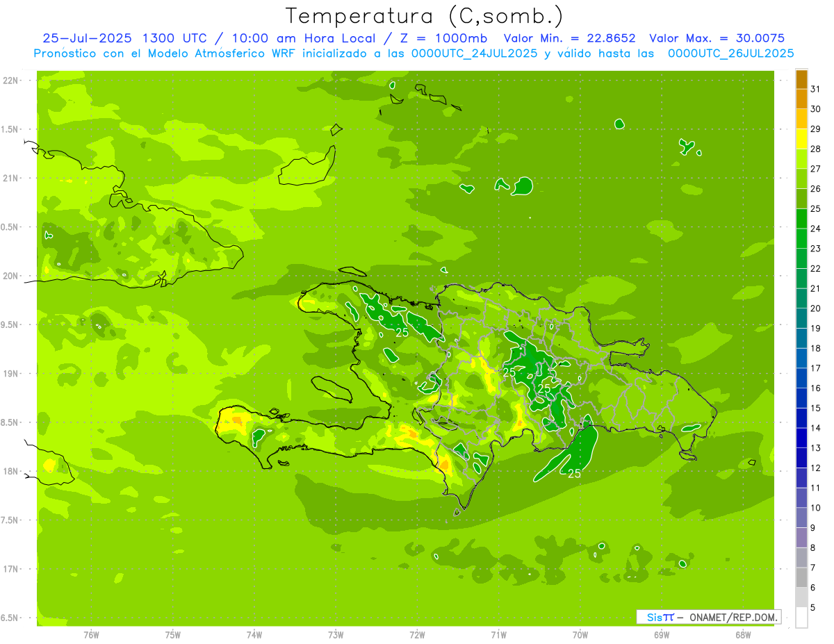Screen dimensions: 834x644
Task: Pick the dark blue swatch between 13 and 14
Action: (801, 438)
